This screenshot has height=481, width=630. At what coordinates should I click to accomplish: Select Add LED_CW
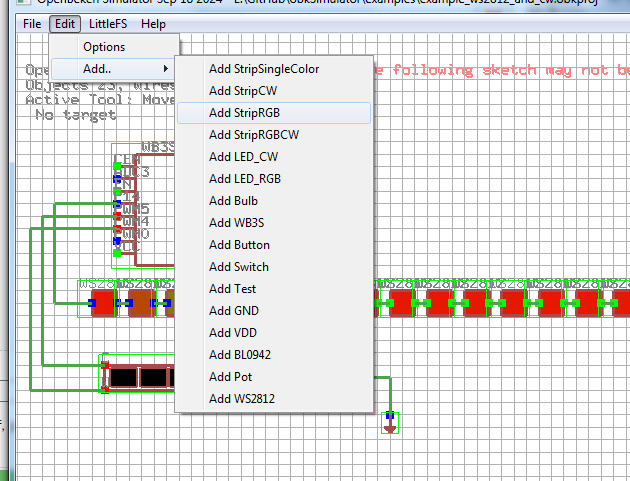274,157
